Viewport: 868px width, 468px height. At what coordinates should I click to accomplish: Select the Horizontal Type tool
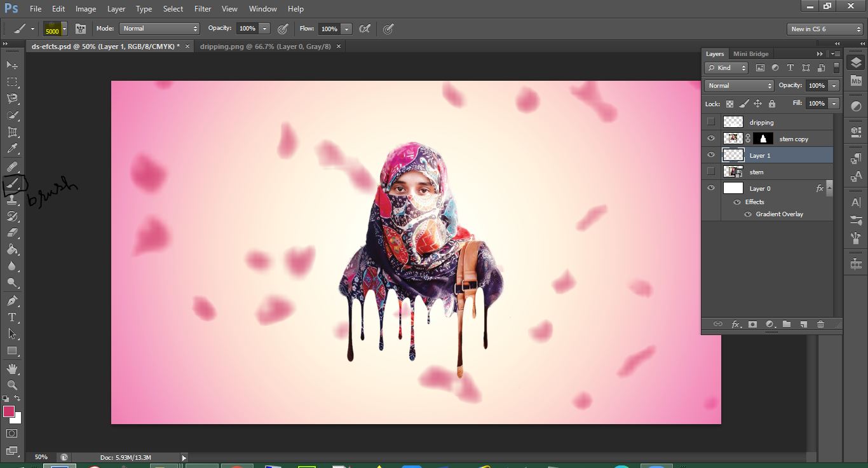12,317
